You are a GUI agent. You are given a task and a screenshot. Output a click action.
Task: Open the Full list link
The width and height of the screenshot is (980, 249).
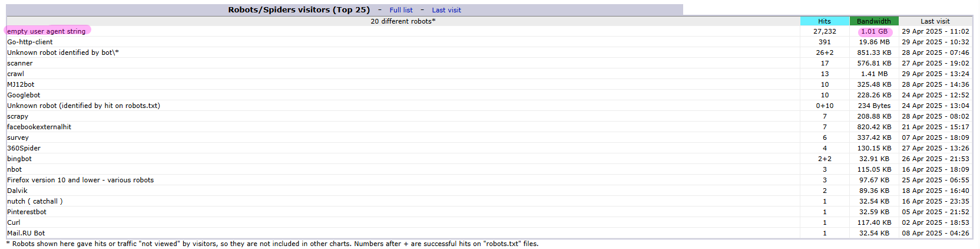tap(401, 10)
